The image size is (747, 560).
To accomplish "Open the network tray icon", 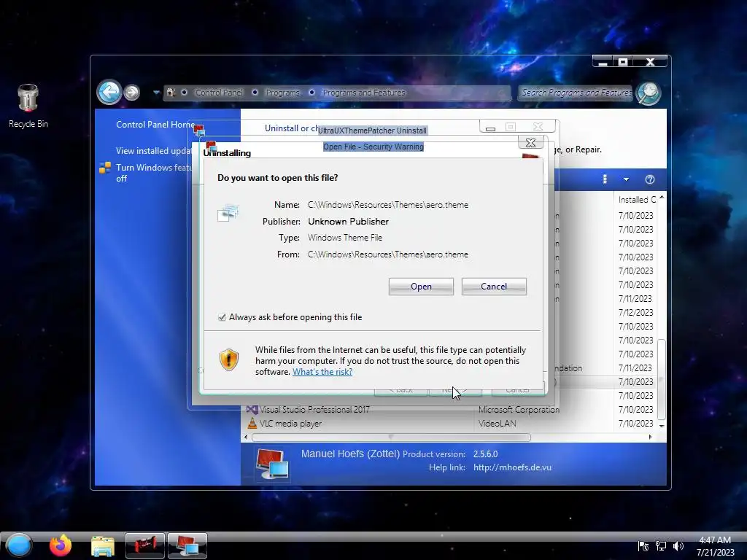I will tap(661, 546).
